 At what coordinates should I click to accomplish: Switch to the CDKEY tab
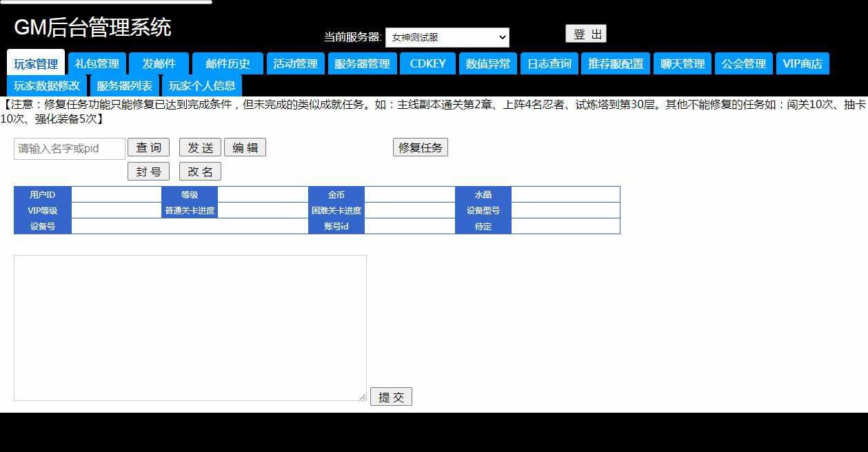427,63
